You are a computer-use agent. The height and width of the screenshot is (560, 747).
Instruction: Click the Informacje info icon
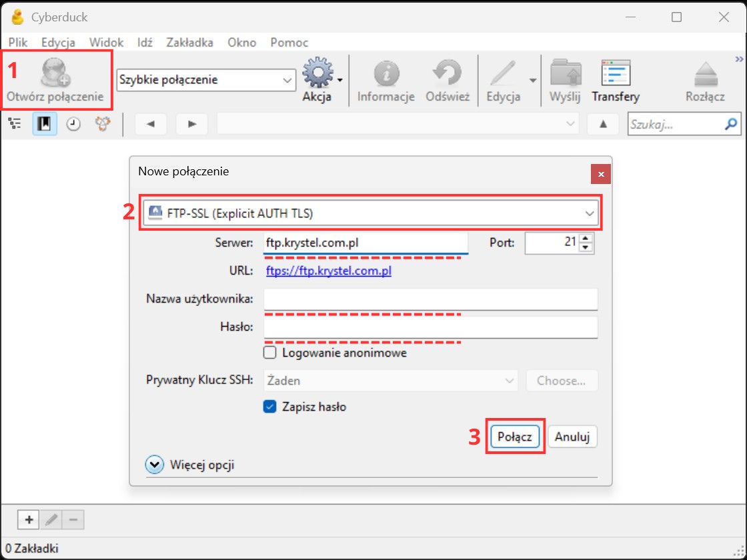pyautogui.click(x=386, y=73)
